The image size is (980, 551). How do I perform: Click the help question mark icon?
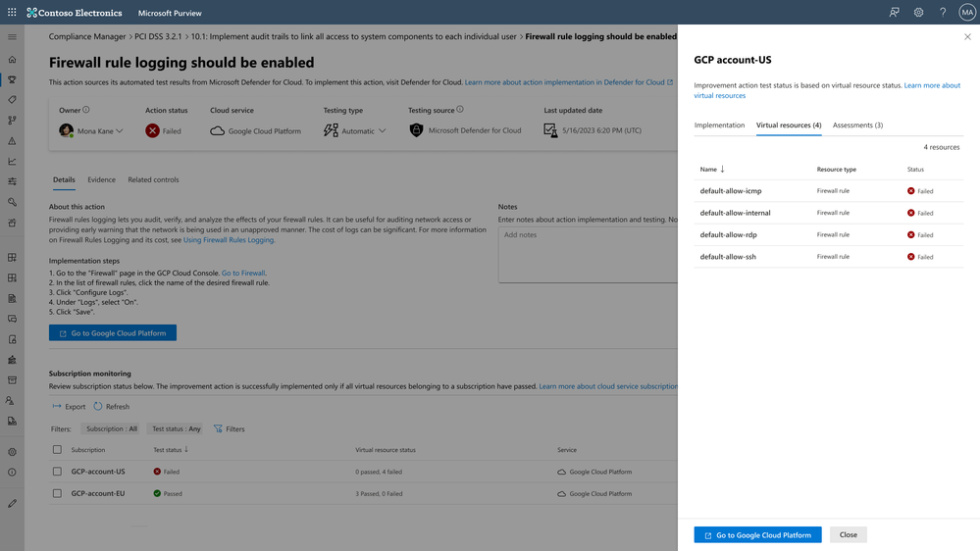click(x=943, y=13)
